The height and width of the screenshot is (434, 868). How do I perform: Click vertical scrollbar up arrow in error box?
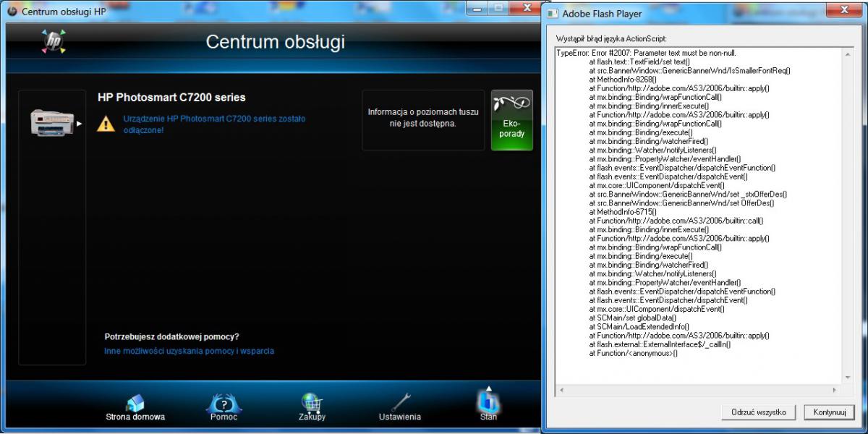pos(848,54)
